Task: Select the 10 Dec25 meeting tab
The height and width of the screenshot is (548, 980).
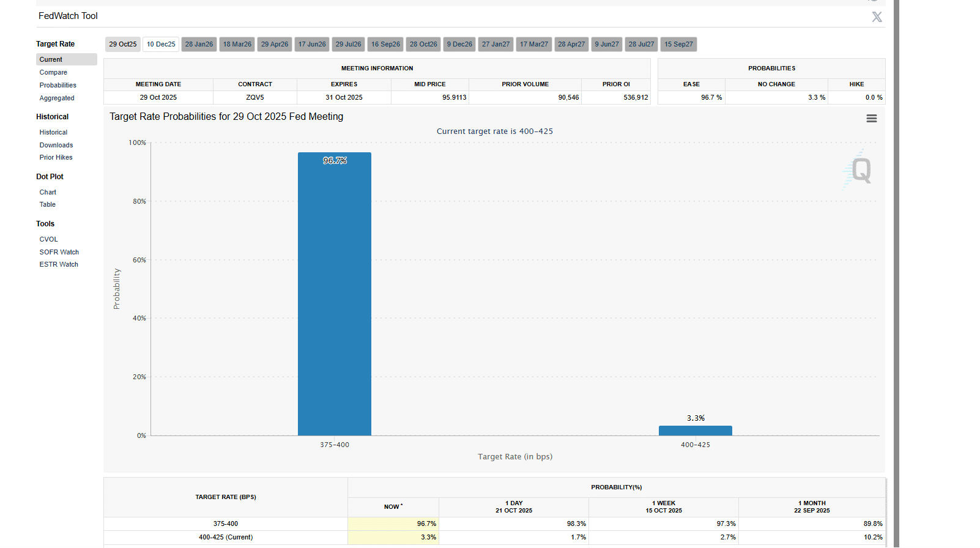Action: [161, 45]
